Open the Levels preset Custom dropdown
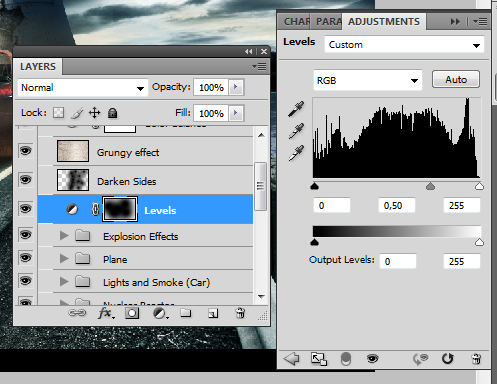The height and width of the screenshot is (384, 497). [x=404, y=44]
